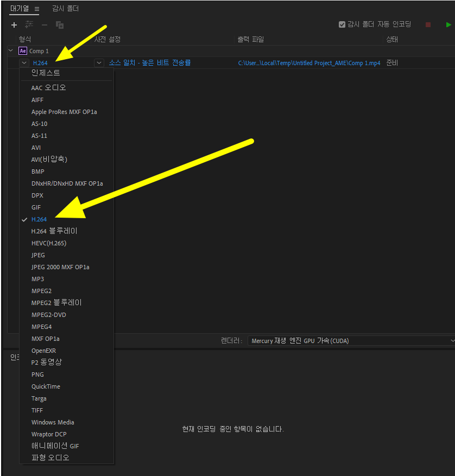Open the Comp 1.mp4 output file path
The height and width of the screenshot is (476, 455).
[309, 63]
